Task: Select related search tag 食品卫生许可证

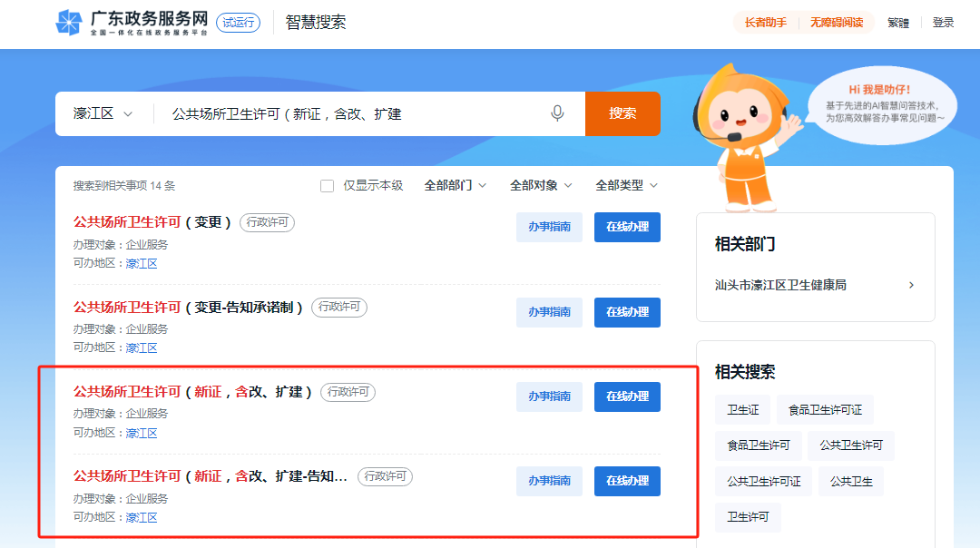Action: [x=825, y=410]
